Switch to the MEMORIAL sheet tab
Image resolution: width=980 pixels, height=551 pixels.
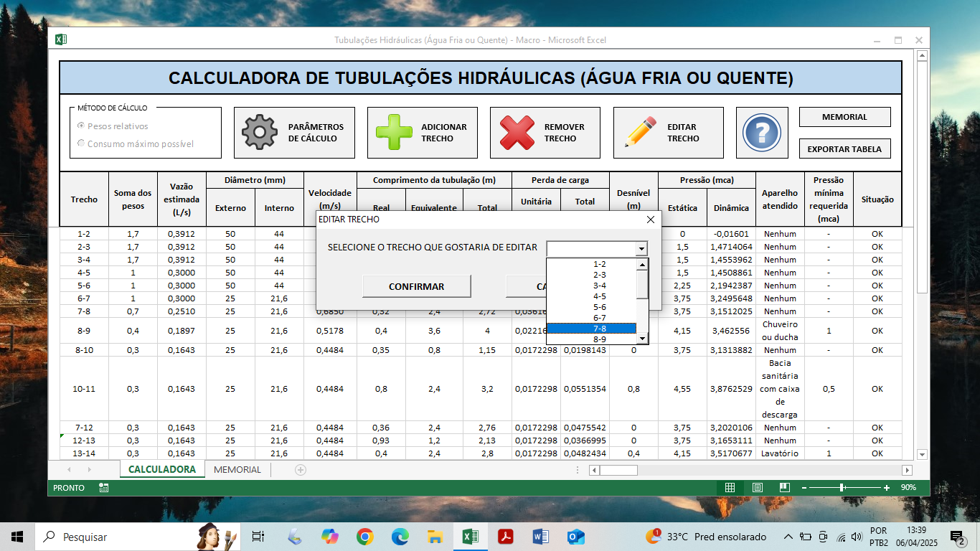pyautogui.click(x=237, y=470)
